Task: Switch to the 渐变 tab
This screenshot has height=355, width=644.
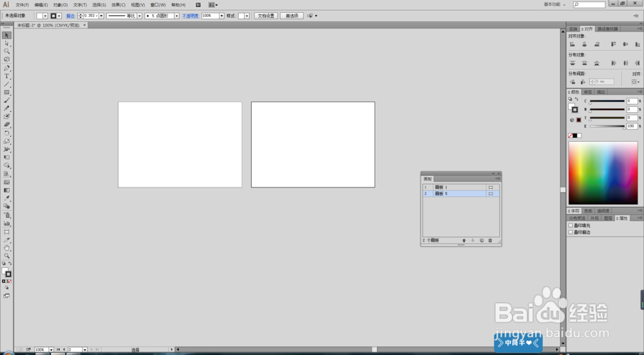Action: click(588, 92)
